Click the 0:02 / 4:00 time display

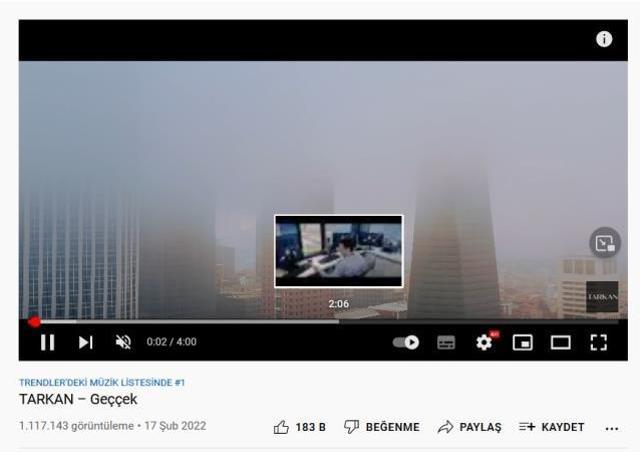(x=171, y=342)
